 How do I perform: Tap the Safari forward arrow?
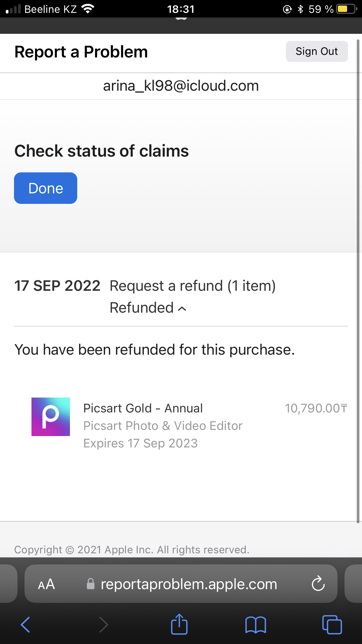coord(103,624)
